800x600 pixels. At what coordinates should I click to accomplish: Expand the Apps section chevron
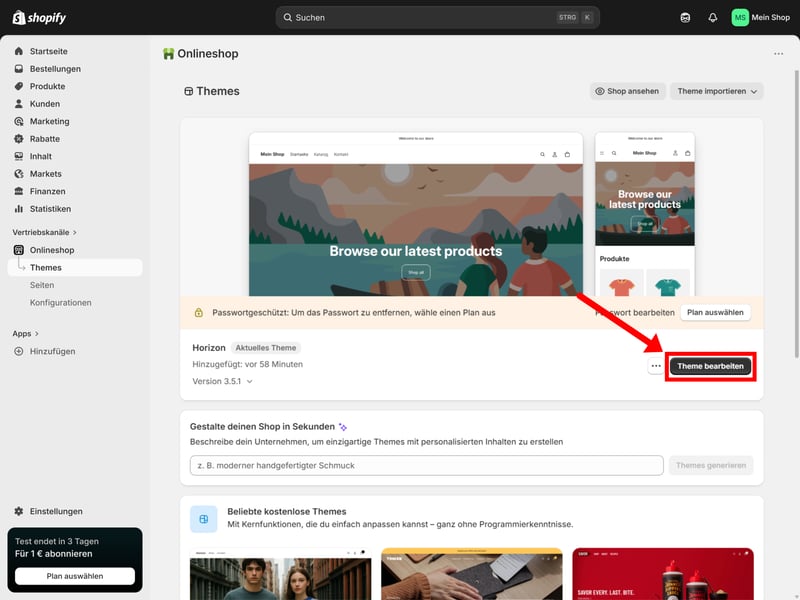pyautogui.click(x=37, y=334)
